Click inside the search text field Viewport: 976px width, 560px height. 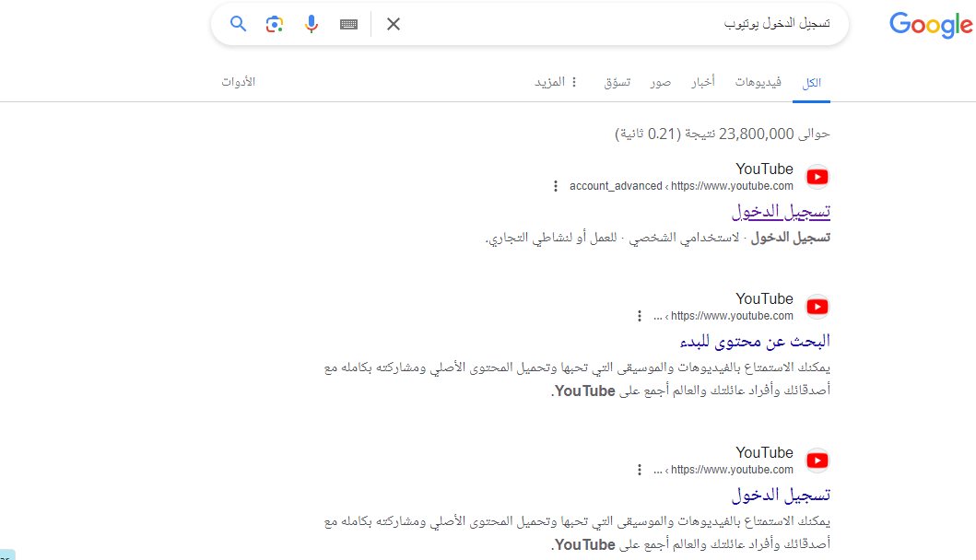click(x=599, y=24)
